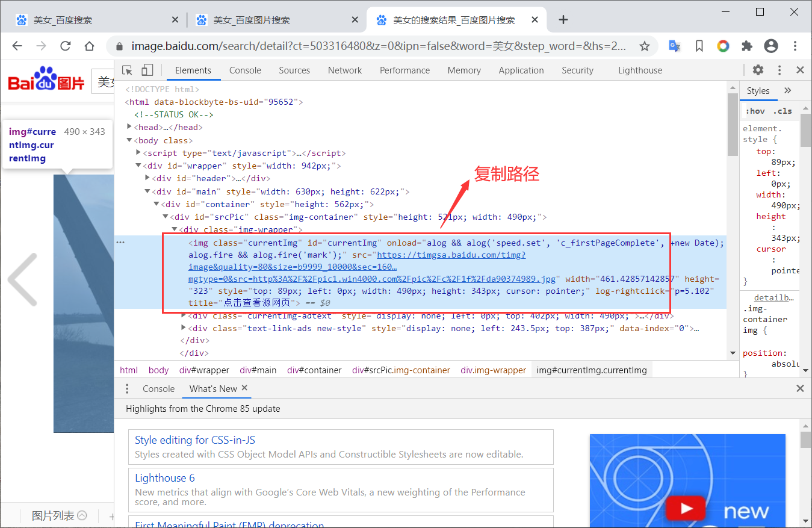Open the timgsa.baidu.com src link
This screenshot has height=528, width=812.
[x=373, y=267]
